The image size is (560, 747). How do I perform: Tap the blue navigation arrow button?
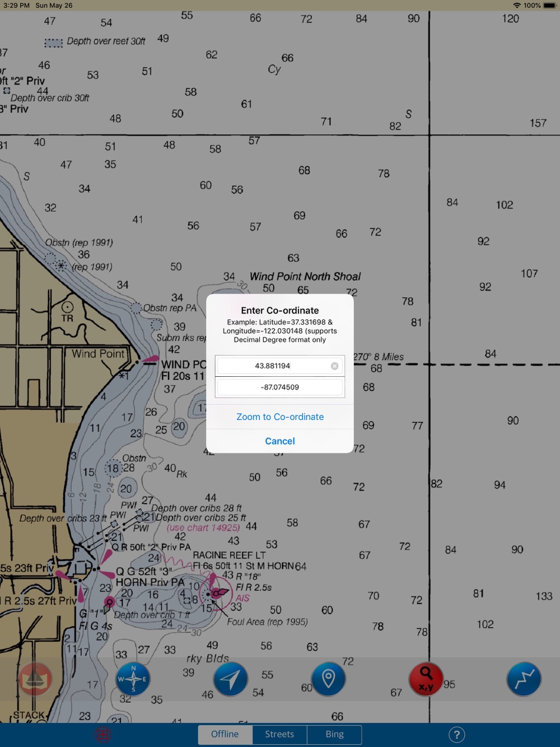point(230,679)
